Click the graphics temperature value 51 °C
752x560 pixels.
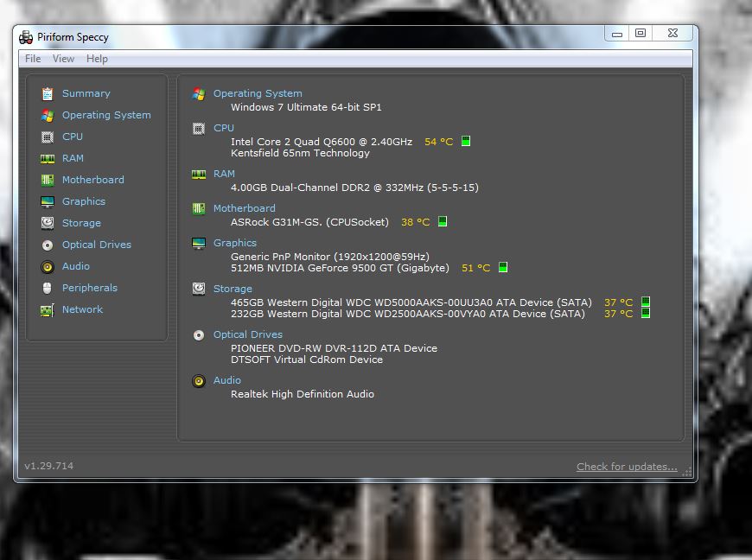[x=475, y=268]
